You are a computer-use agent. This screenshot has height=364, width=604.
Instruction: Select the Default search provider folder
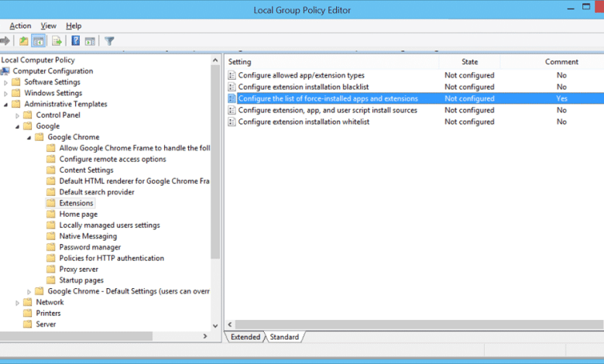(97, 192)
